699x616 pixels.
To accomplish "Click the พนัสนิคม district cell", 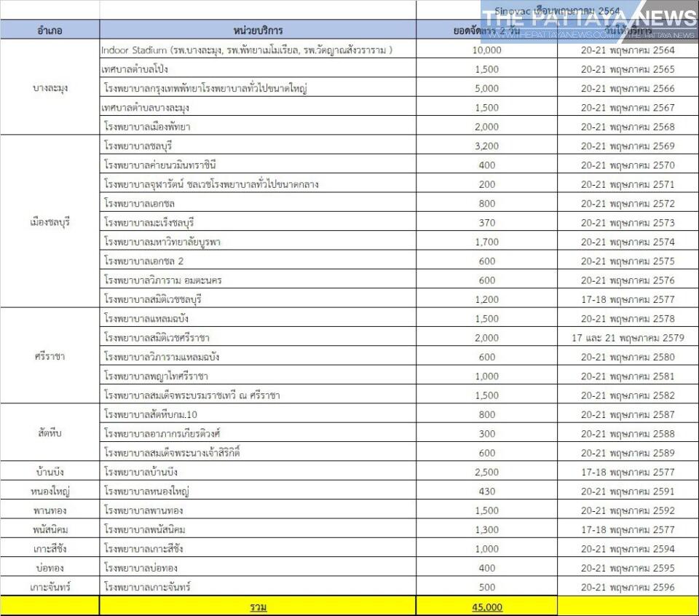I will [x=50, y=529].
